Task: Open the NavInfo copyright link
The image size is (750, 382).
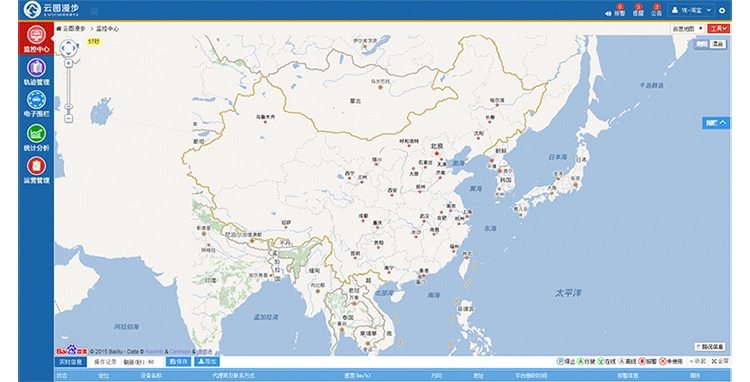Action: click(x=154, y=352)
